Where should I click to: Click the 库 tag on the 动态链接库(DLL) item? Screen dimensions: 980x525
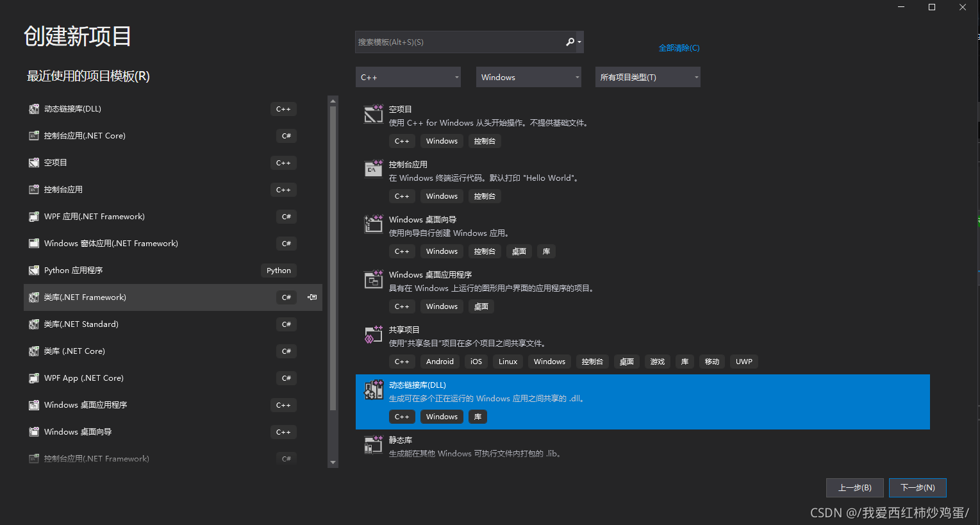pos(478,417)
